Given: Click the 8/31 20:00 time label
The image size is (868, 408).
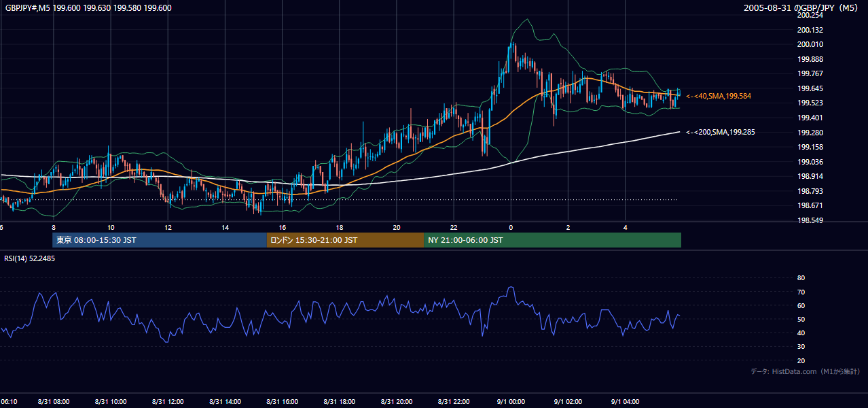Looking at the screenshot, I should [x=397, y=402].
